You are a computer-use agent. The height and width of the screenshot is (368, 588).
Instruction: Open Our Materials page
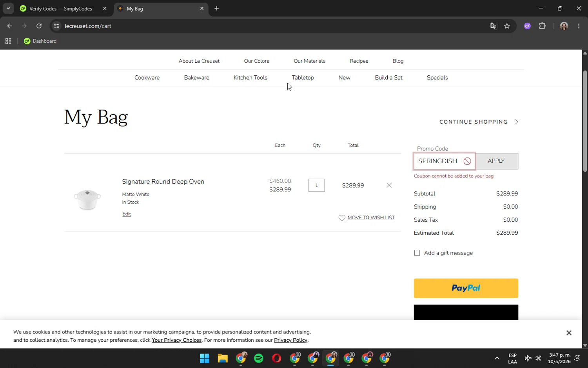click(x=309, y=61)
